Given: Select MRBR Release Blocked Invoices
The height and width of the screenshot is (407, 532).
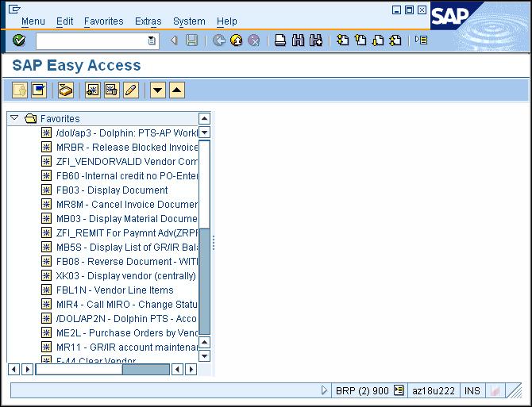Looking at the screenshot, I should pyautogui.click(x=127, y=148).
